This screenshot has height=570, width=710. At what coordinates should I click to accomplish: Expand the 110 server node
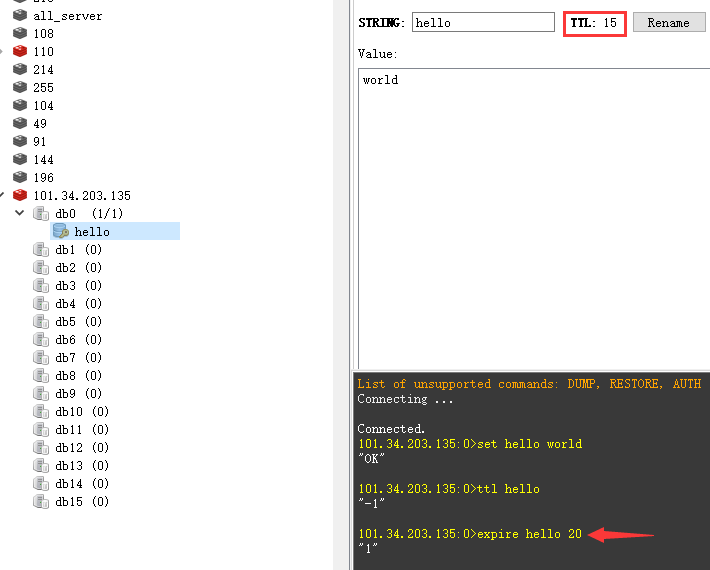coord(3,51)
